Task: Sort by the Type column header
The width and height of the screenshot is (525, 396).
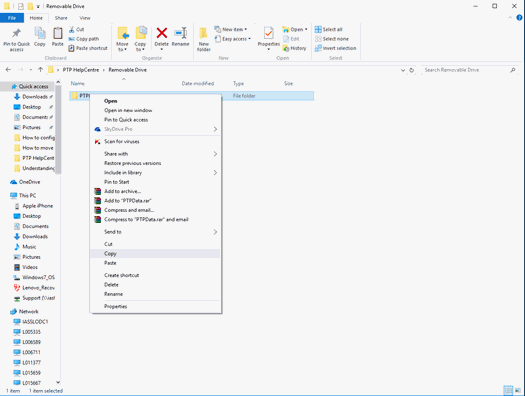Action: tap(238, 83)
